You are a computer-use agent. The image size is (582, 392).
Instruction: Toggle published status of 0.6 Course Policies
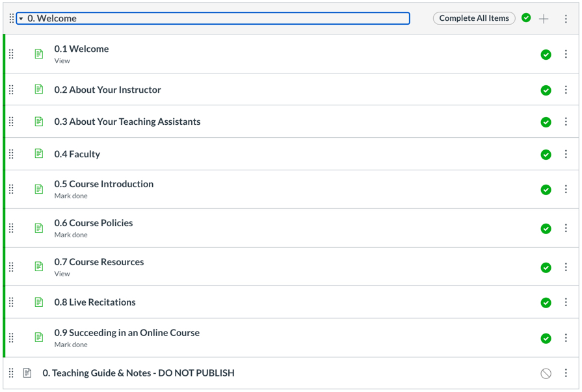click(546, 228)
